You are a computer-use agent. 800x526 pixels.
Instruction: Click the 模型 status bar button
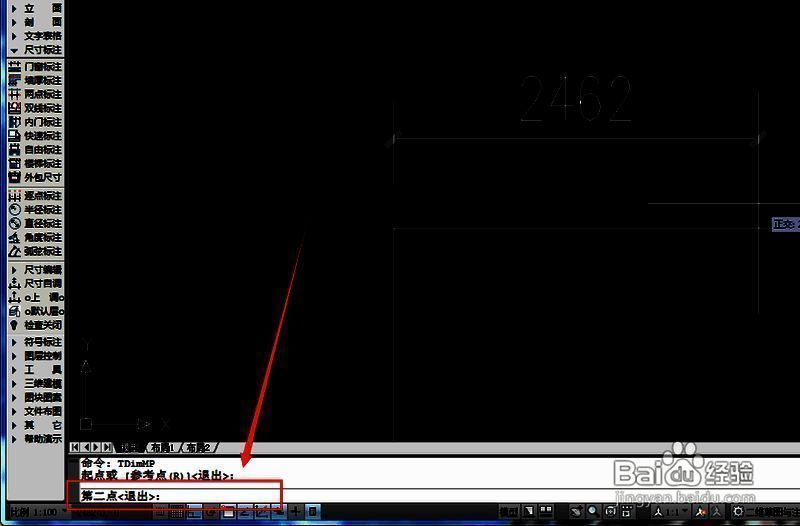[x=509, y=511]
